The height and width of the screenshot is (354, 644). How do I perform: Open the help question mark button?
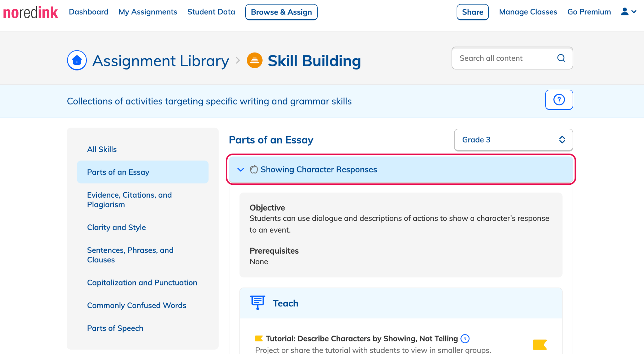coord(559,100)
